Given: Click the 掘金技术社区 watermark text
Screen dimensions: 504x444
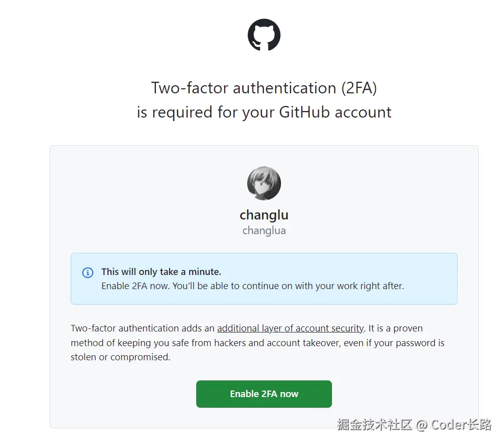Looking at the screenshot, I should (375, 425).
